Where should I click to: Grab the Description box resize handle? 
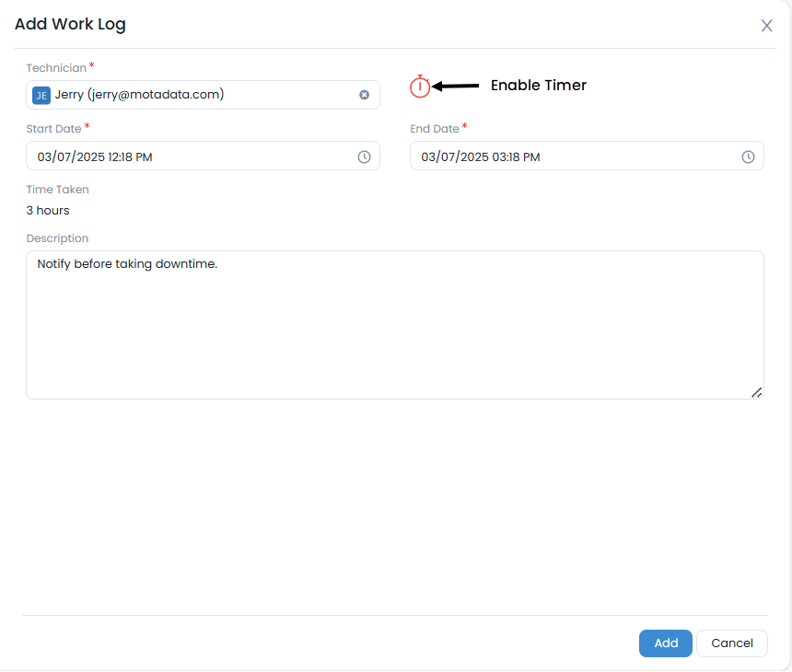coord(756,392)
